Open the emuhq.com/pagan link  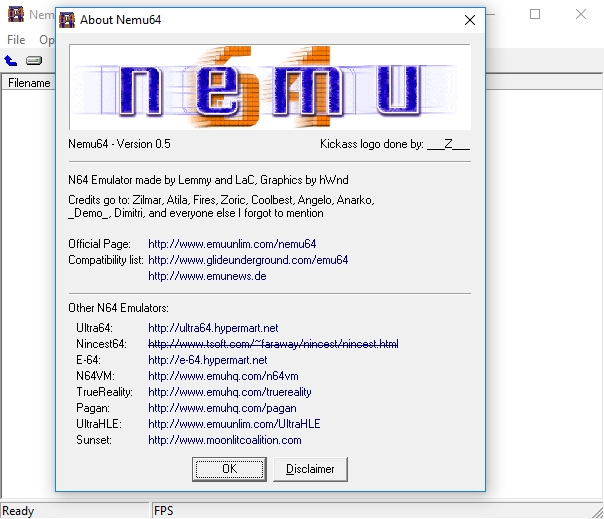(223, 408)
